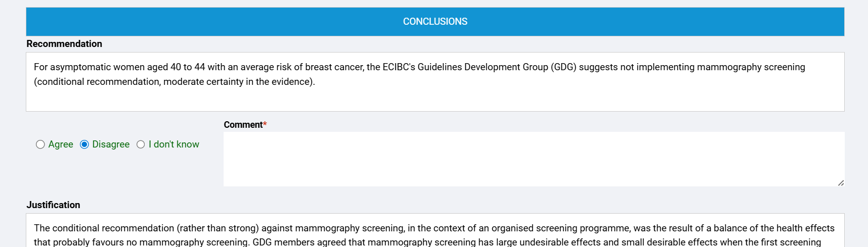Viewport: 868px width, 247px height.
Task: Click the red required asterisk beside Comment
Action: (x=265, y=125)
